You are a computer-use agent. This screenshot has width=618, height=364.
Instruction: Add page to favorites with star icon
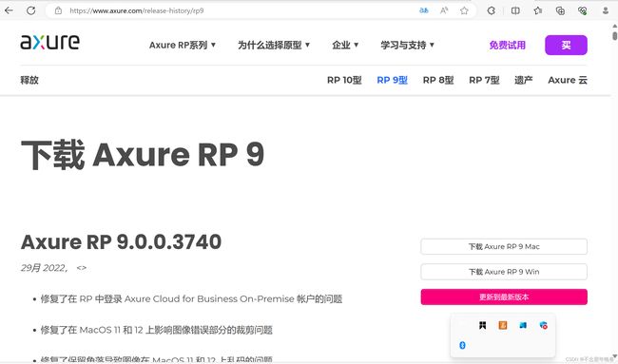464,10
